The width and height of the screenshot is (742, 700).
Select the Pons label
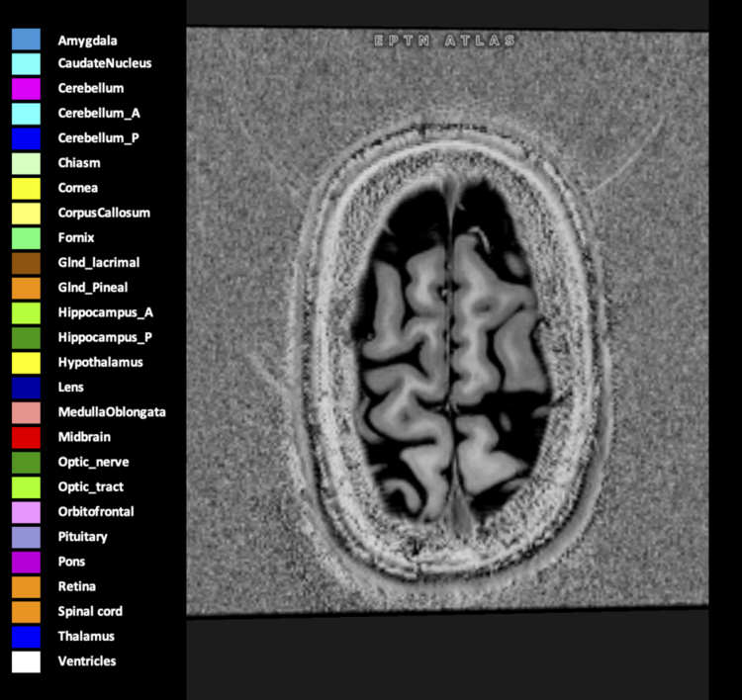(x=71, y=562)
